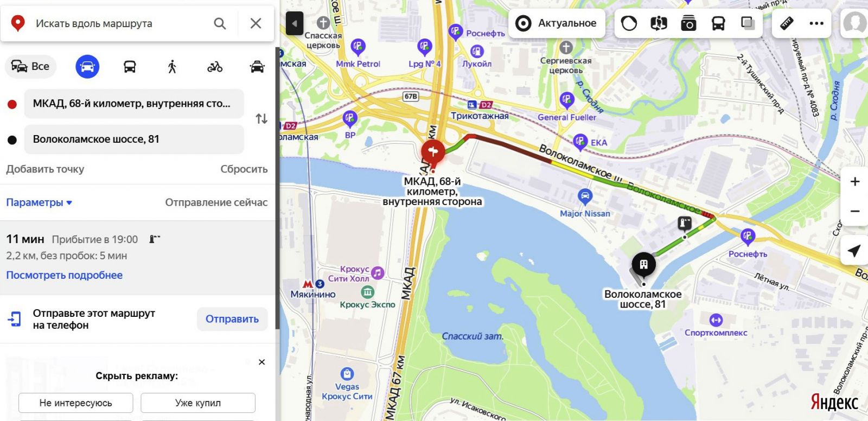Collapse the side panel with arrow
Viewport: 868px width, 421px height.
295,23
